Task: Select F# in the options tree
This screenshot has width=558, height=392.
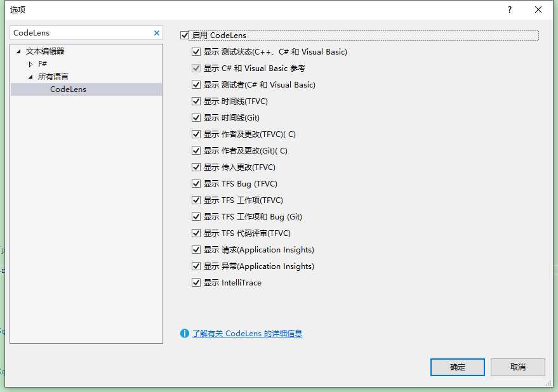Action: coord(43,63)
